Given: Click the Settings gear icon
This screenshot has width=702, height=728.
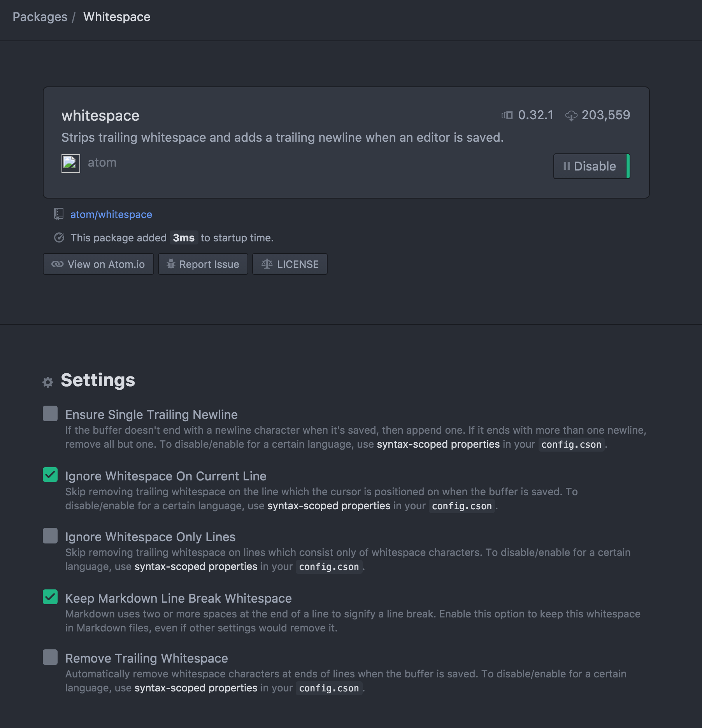Looking at the screenshot, I should [48, 382].
